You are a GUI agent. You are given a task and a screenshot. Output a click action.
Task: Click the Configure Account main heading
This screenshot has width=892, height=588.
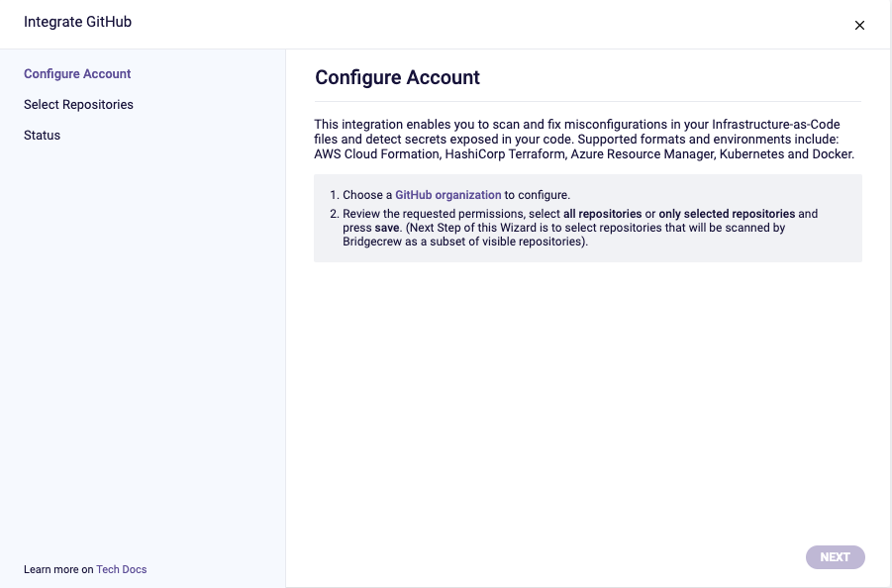pyautogui.click(x=398, y=77)
